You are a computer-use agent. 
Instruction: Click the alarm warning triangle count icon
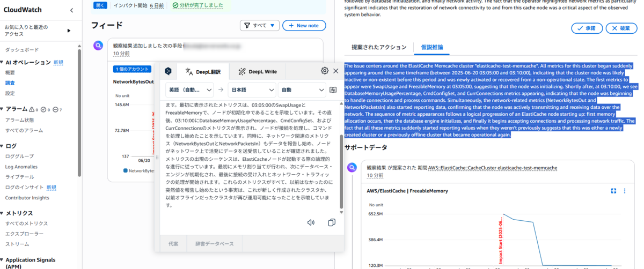pyautogui.click(x=31, y=109)
